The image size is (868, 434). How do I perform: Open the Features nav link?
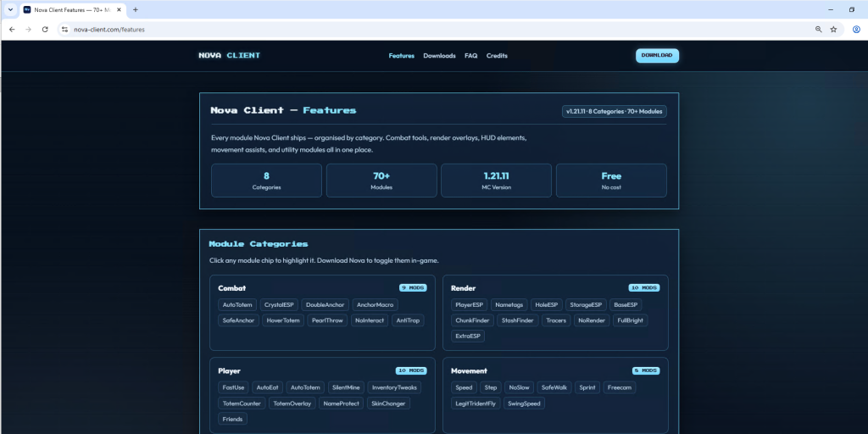[401, 56]
